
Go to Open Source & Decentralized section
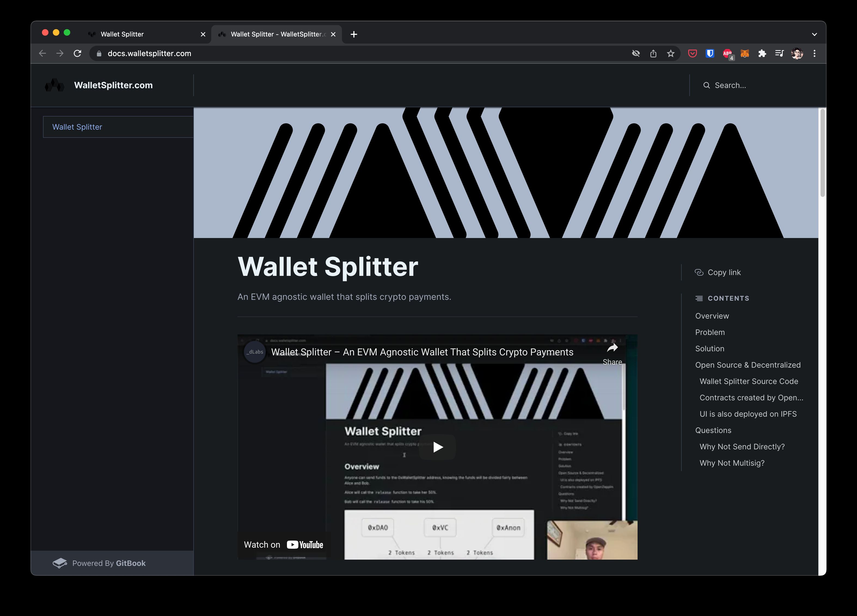[748, 365]
